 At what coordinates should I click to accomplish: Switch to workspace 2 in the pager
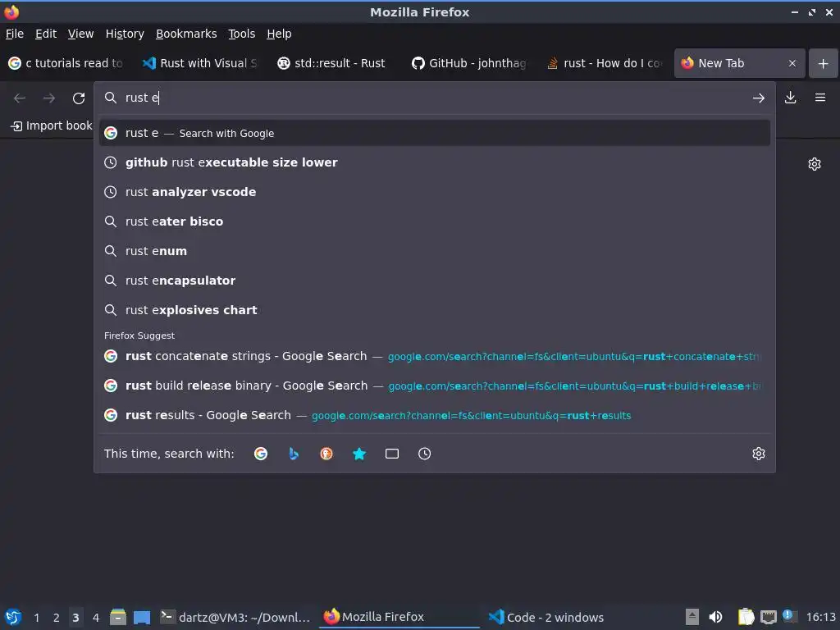coord(56,618)
